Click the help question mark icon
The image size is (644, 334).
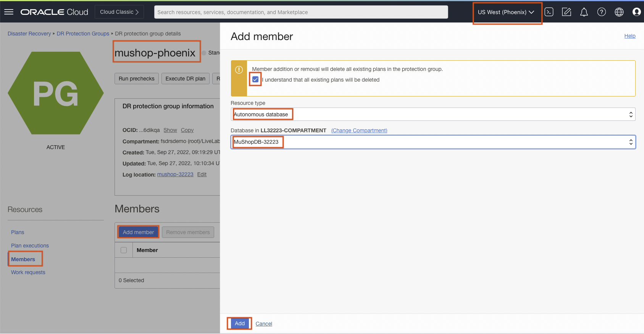(x=601, y=12)
